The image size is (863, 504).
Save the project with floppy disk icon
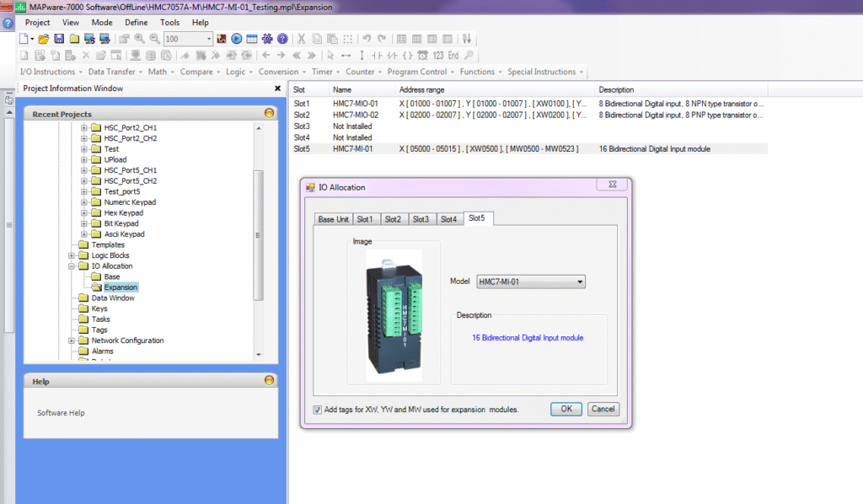point(59,39)
